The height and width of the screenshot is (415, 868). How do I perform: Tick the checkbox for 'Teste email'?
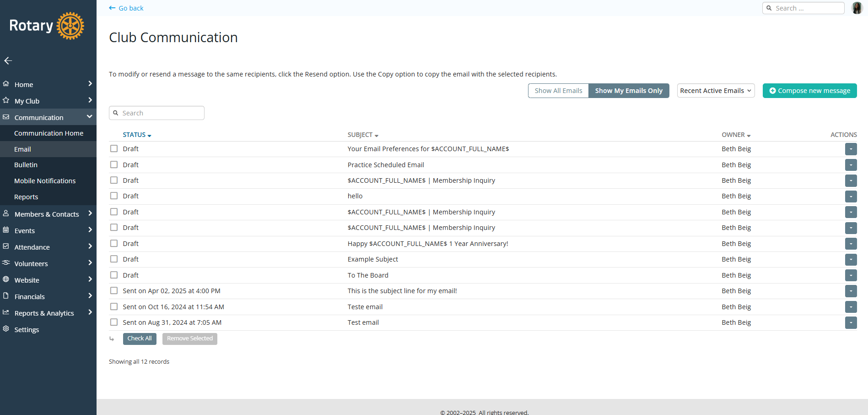(114, 306)
